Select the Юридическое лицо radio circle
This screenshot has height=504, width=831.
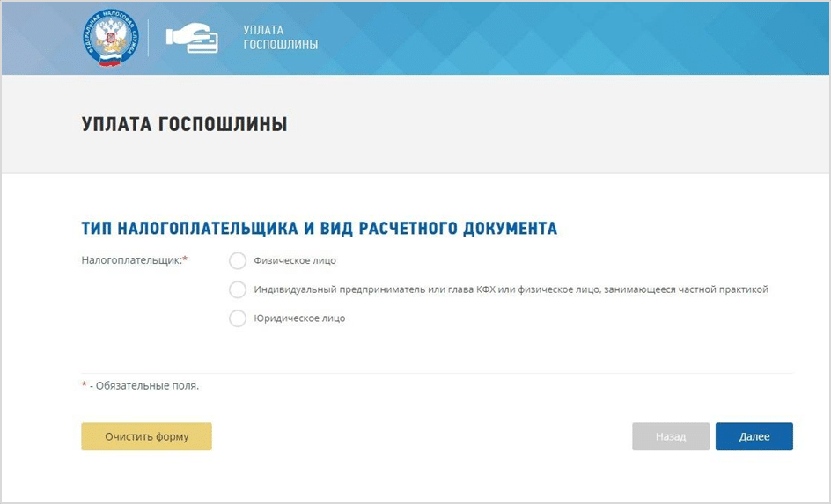pos(238,318)
